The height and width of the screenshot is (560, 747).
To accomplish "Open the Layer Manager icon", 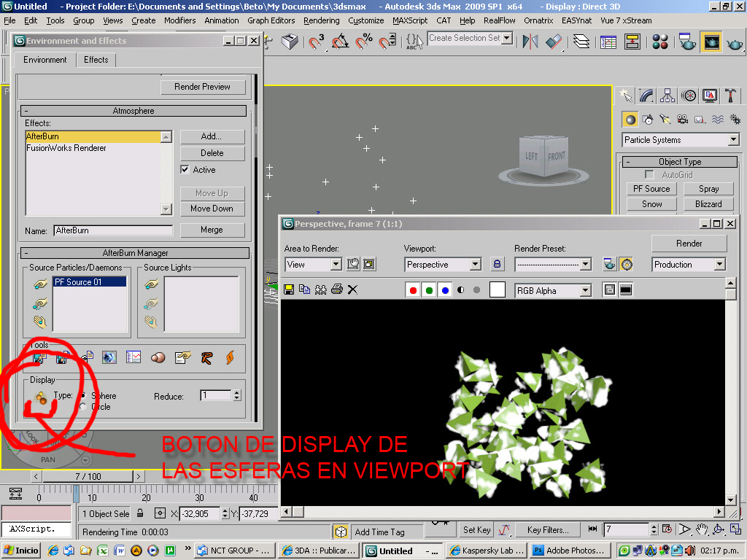I will (x=581, y=42).
